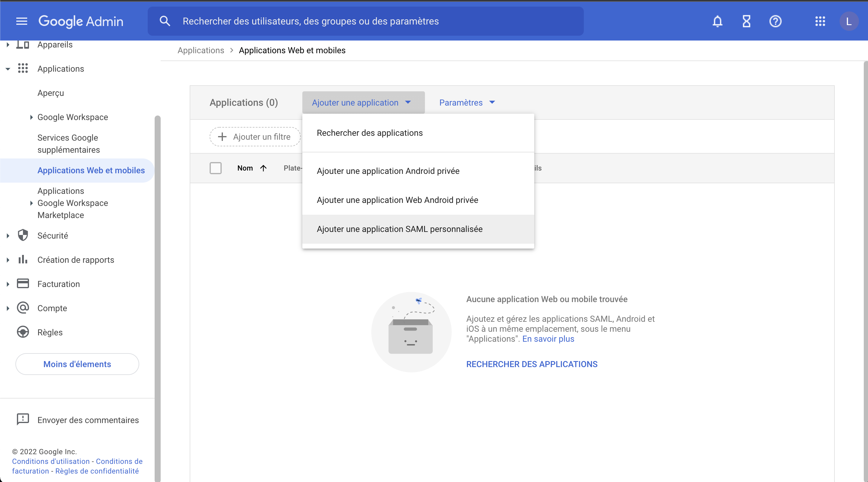Viewport: 868px width, 482px height.
Task: Collapse the Applications sidebar section
Action: tap(8, 69)
